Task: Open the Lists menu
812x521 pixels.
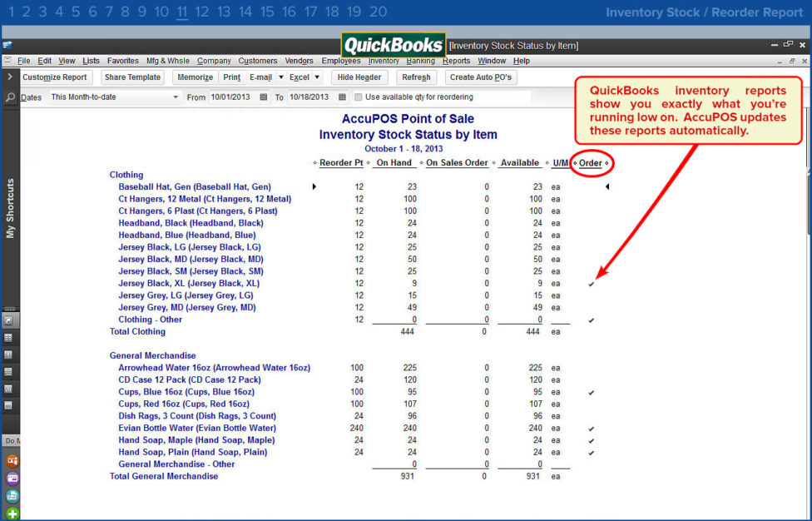Action: click(x=91, y=61)
